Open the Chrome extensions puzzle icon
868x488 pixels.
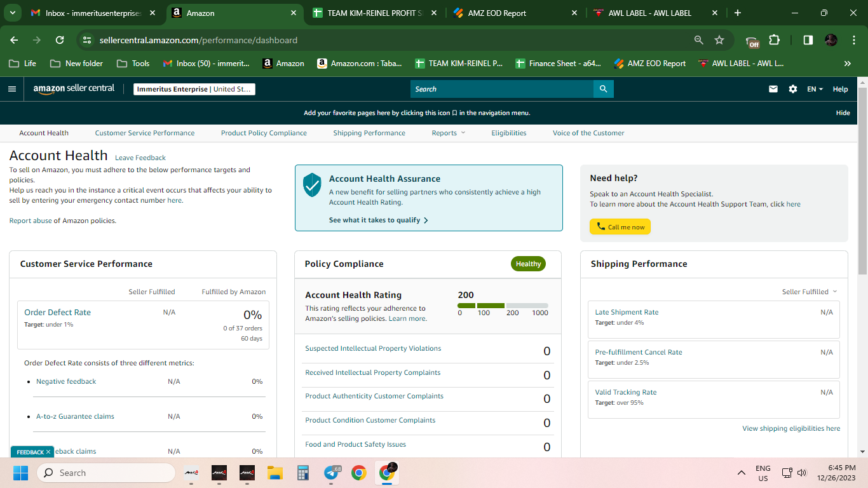(774, 40)
